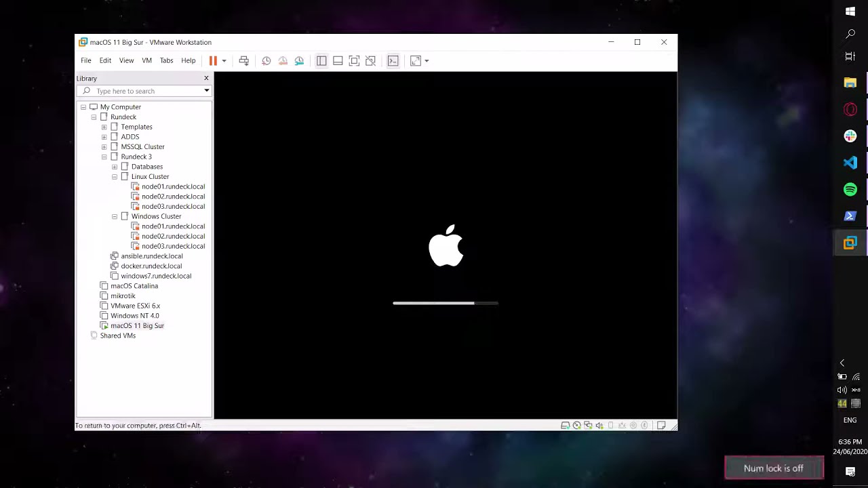Viewport: 868px width, 488px height.
Task: Collapse the Rundeck 3 folder
Action: (x=104, y=157)
